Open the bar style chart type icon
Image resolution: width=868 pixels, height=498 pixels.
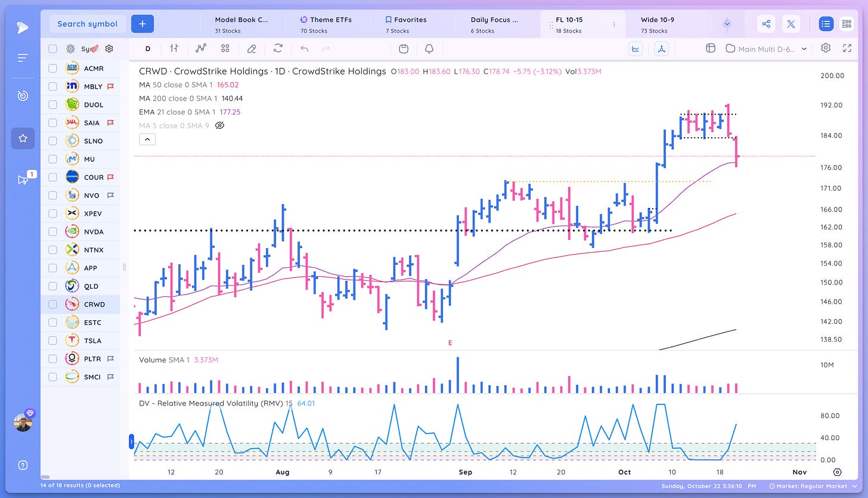coord(174,48)
